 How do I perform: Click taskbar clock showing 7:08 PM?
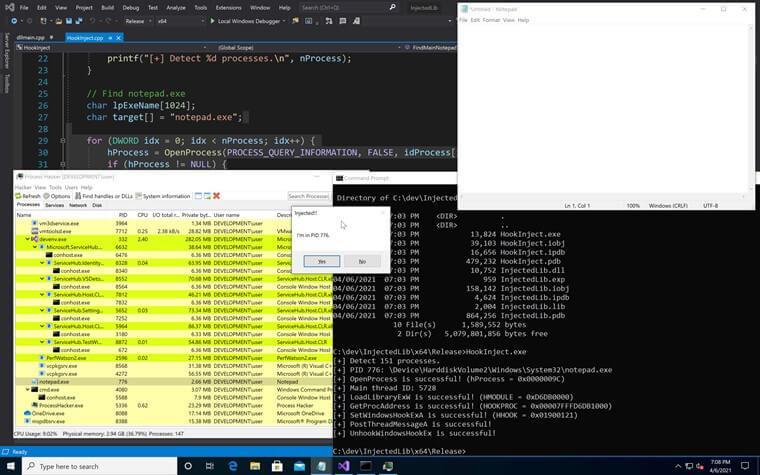[720, 466]
